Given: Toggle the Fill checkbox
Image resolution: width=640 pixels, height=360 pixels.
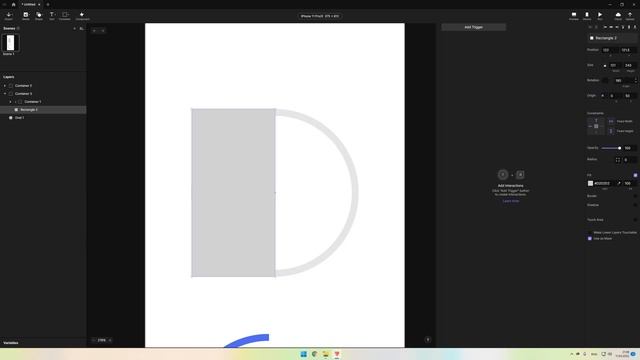Looking at the screenshot, I should [635, 175].
